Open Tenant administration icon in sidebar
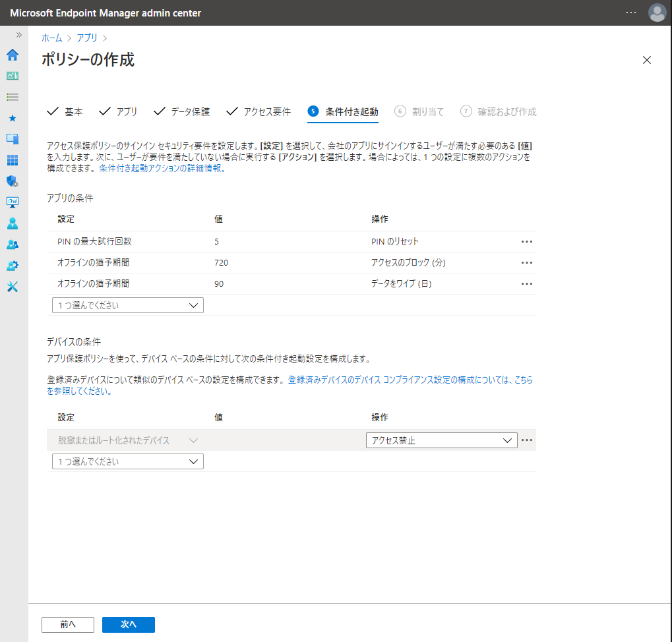This screenshot has width=672, height=642. 13,266
